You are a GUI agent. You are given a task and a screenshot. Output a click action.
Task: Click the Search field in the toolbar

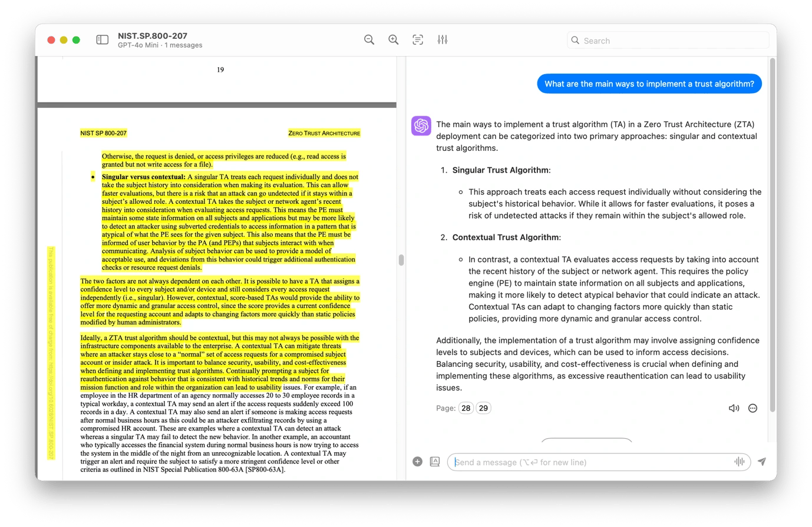click(x=668, y=41)
